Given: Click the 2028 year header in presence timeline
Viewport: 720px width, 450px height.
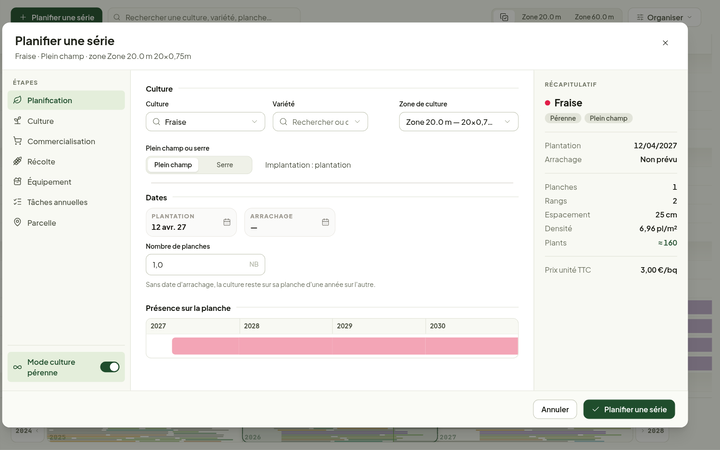Looking at the screenshot, I should (x=286, y=326).
